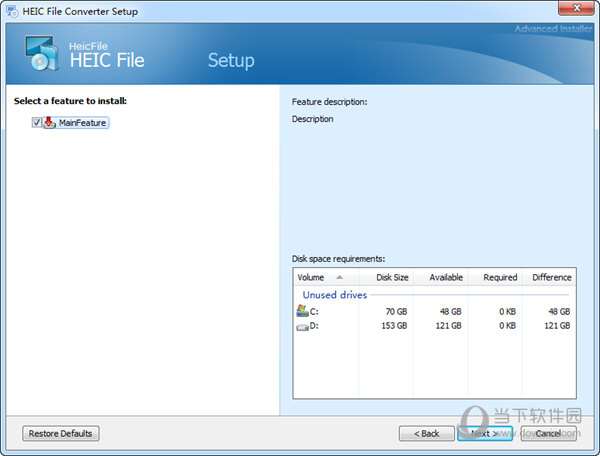Click the MainFeature install icon
The height and width of the screenshot is (456, 600).
[50, 123]
